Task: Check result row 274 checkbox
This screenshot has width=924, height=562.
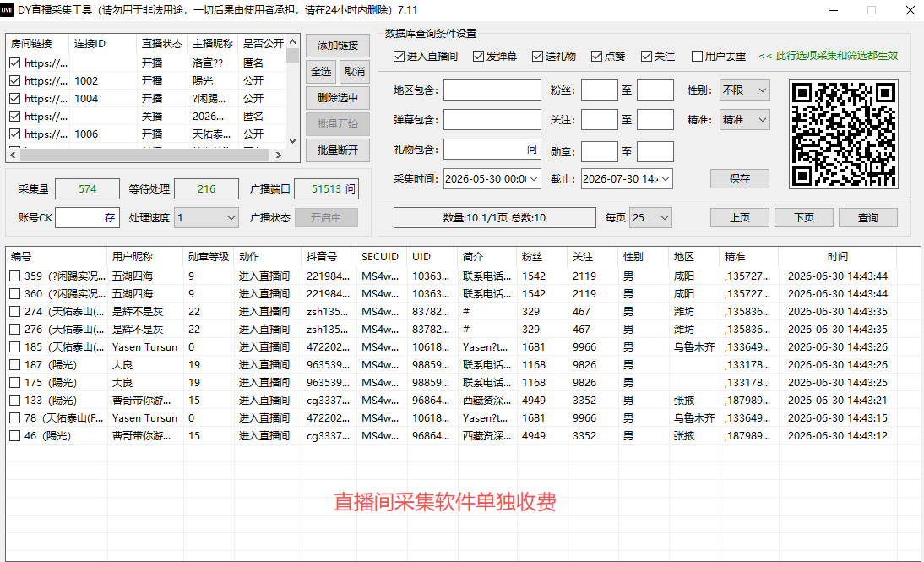Action: point(15,311)
